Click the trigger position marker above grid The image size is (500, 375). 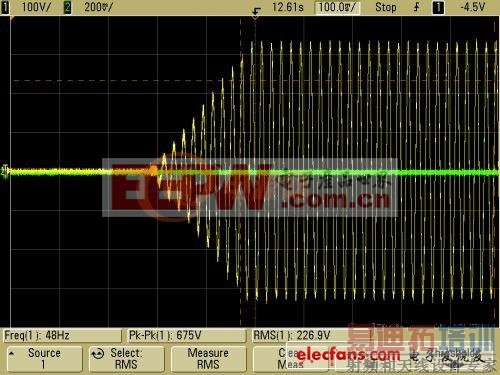click(x=255, y=17)
